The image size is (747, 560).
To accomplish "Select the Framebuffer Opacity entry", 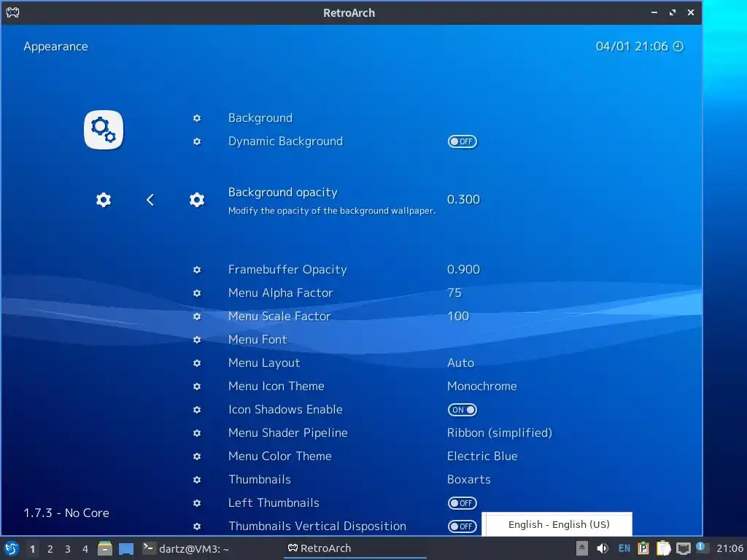I will point(287,270).
